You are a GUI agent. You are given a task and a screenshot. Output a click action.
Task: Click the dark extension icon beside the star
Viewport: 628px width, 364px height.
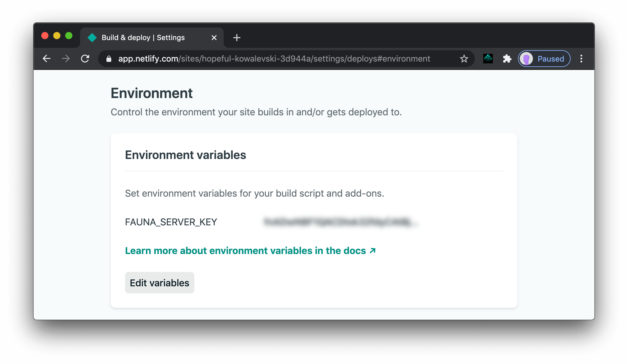(487, 59)
